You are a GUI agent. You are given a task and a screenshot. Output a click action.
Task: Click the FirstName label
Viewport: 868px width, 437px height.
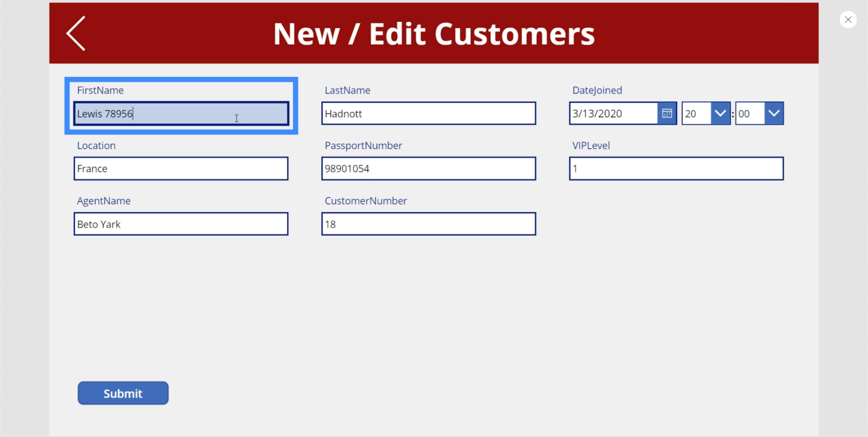click(x=100, y=90)
